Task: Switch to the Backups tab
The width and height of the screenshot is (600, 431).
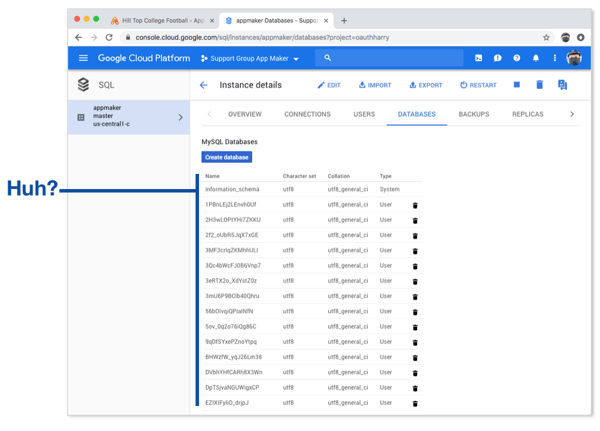Action: (474, 114)
